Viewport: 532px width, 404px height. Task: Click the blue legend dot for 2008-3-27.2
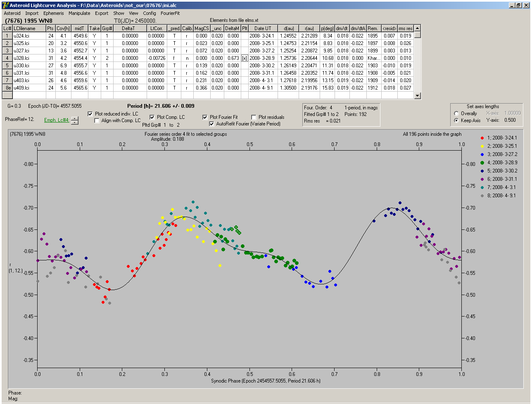(x=482, y=154)
